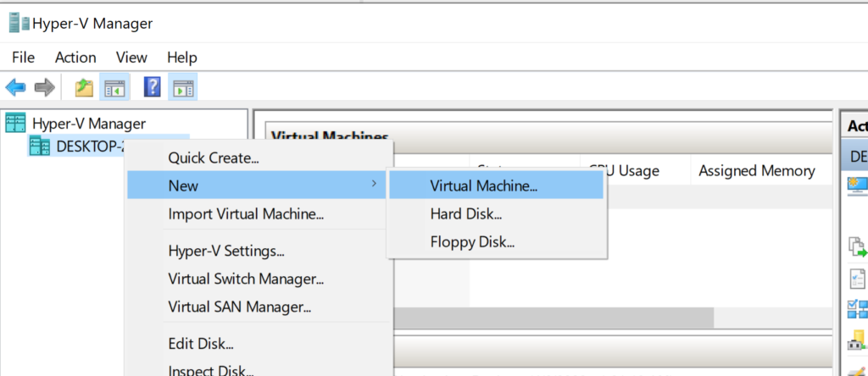
Task: Click the Back arrow toolbar icon
Action: pyautogui.click(x=15, y=87)
